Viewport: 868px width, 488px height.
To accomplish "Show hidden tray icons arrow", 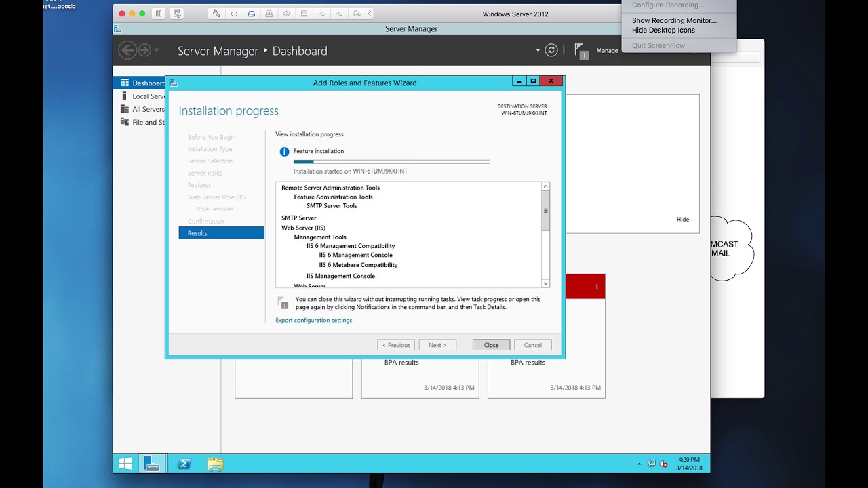I will point(639,464).
